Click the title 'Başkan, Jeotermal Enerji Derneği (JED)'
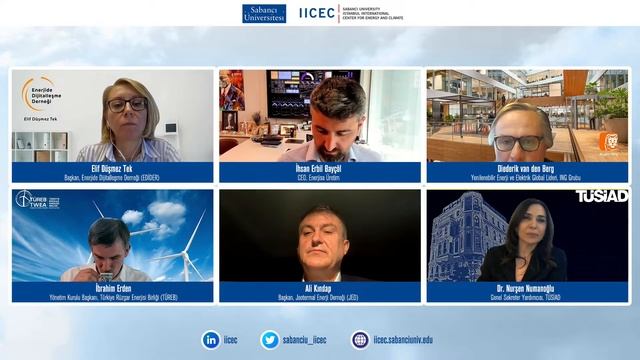 [318, 298]
